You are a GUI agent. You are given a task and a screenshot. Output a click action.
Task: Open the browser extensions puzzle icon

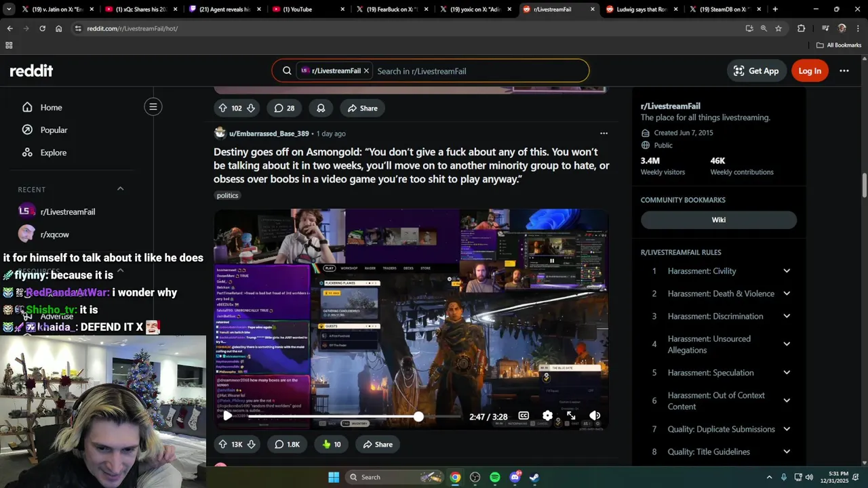point(802,28)
